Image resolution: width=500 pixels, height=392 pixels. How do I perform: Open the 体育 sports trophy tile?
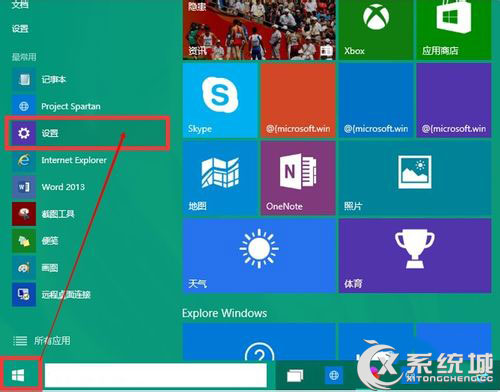[415, 256]
